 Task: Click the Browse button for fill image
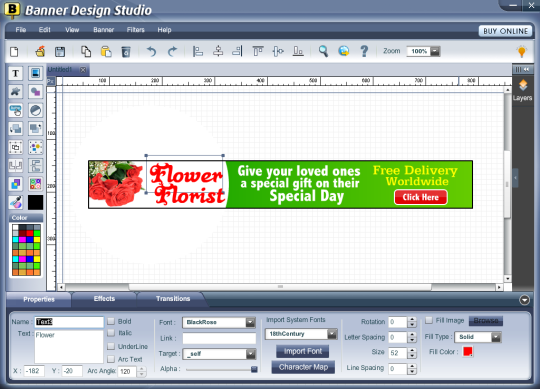pos(486,321)
